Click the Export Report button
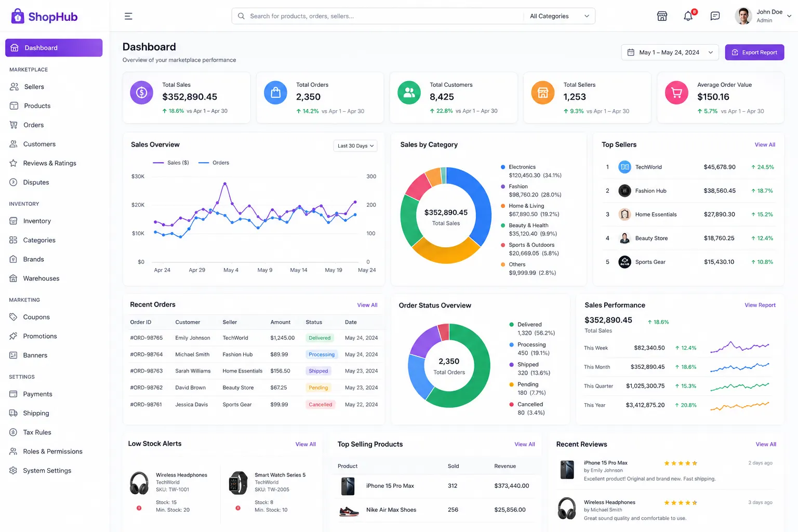 [x=754, y=52]
